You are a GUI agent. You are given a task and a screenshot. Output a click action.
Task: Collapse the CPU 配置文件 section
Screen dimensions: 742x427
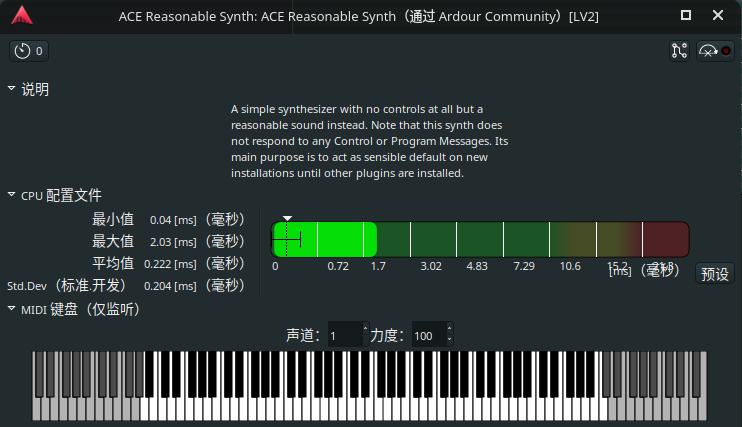click(x=11, y=195)
